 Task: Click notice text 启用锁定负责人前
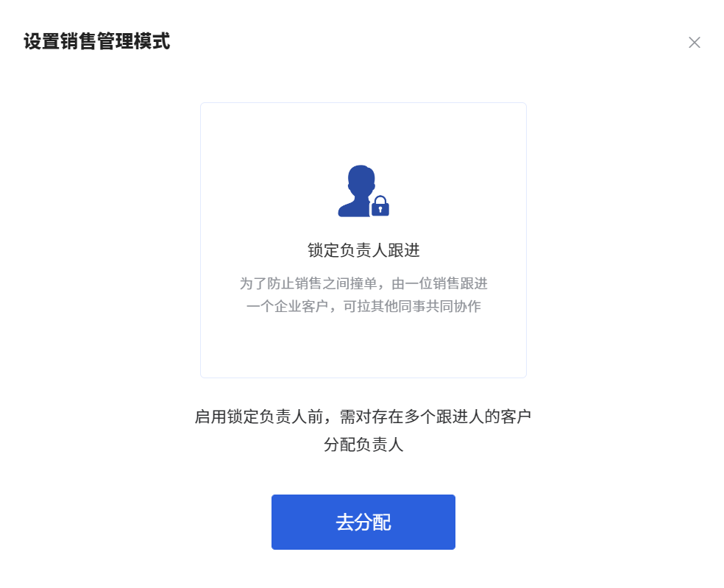(259, 417)
